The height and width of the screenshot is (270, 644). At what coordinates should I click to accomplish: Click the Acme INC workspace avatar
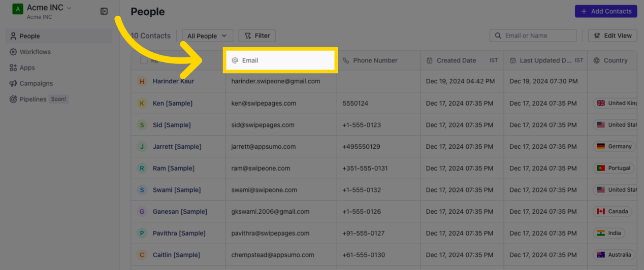[18, 9]
